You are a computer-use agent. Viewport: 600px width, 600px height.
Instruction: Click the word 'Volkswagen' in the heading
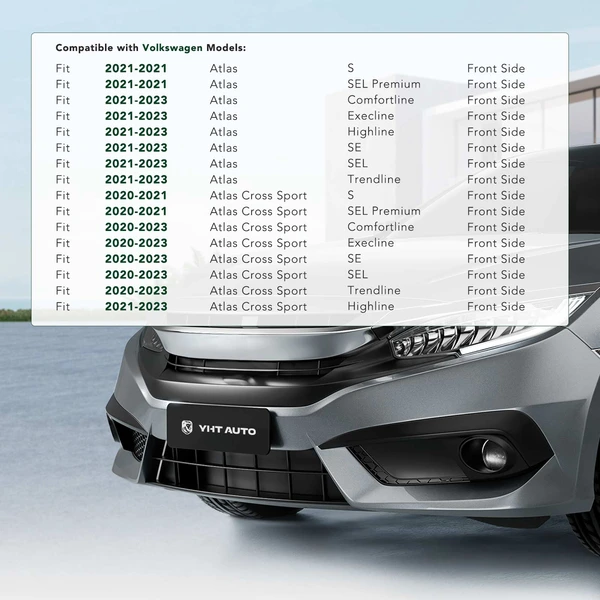tap(172, 48)
